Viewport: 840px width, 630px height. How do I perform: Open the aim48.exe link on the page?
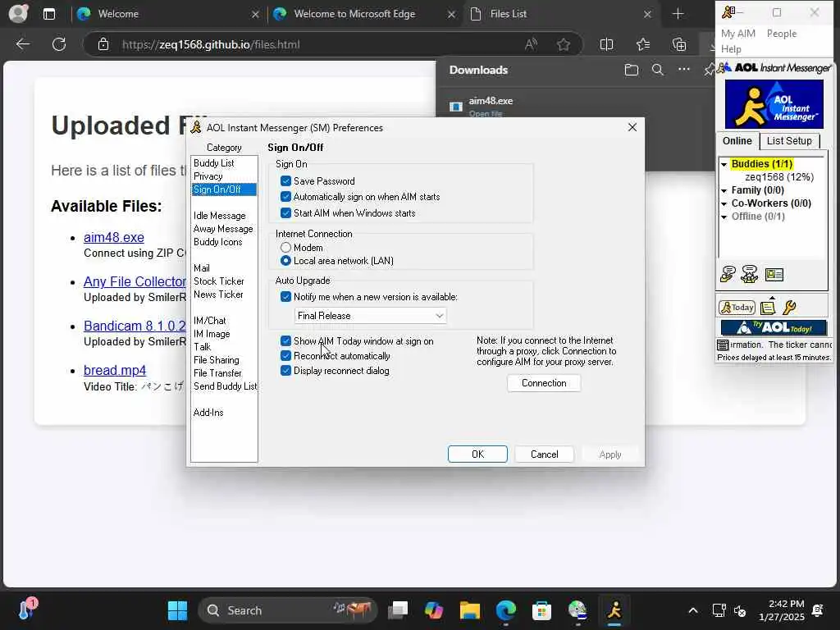pos(113,237)
